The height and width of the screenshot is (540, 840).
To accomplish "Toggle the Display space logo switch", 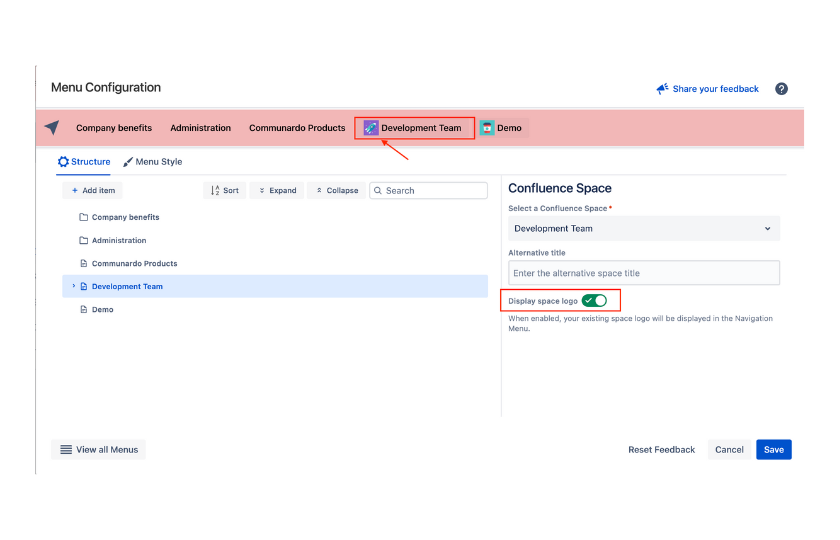I will tap(594, 300).
